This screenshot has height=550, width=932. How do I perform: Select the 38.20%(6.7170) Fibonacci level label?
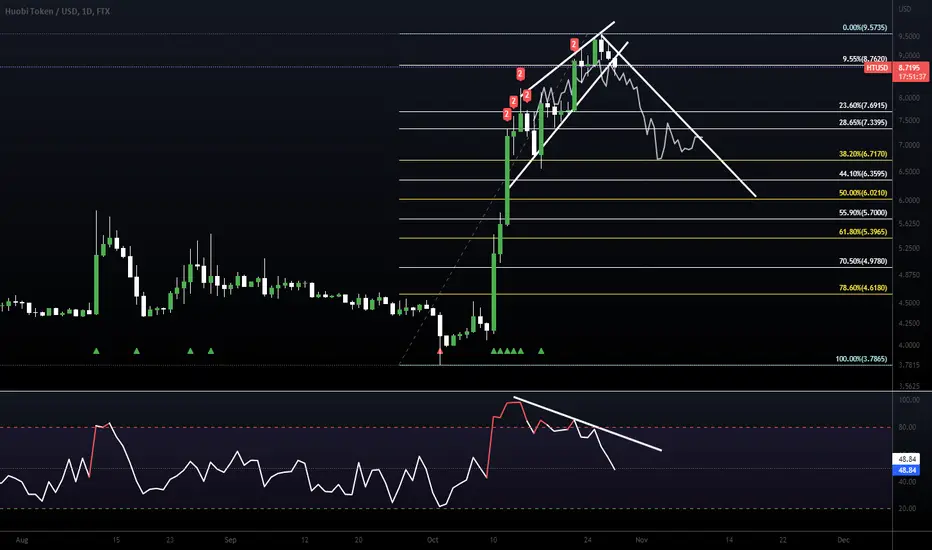[x=863, y=154]
